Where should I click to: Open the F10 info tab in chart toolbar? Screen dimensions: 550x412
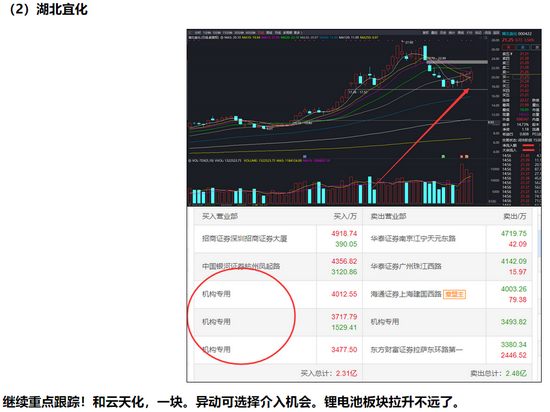469,33
